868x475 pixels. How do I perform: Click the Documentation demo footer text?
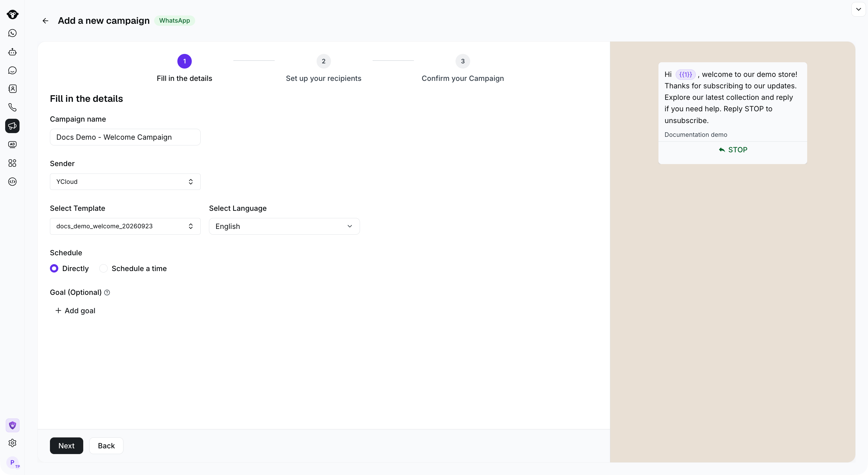pos(696,135)
